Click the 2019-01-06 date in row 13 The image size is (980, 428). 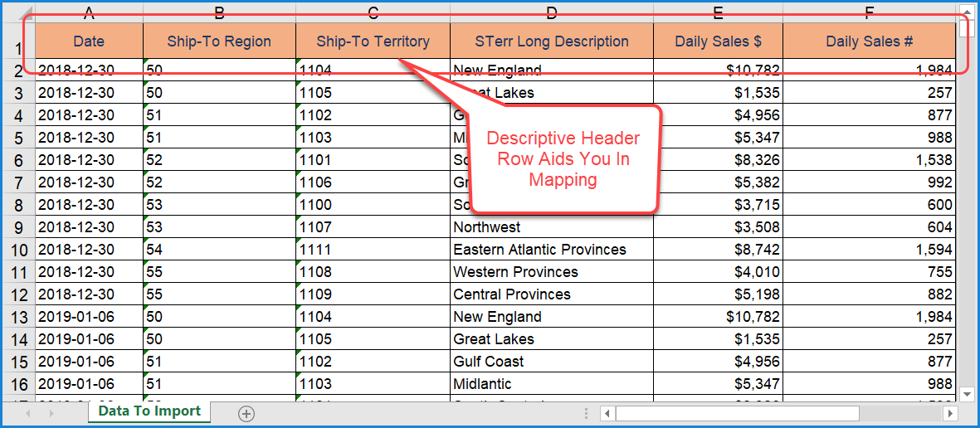pyautogui.click(x=89, y=317)
